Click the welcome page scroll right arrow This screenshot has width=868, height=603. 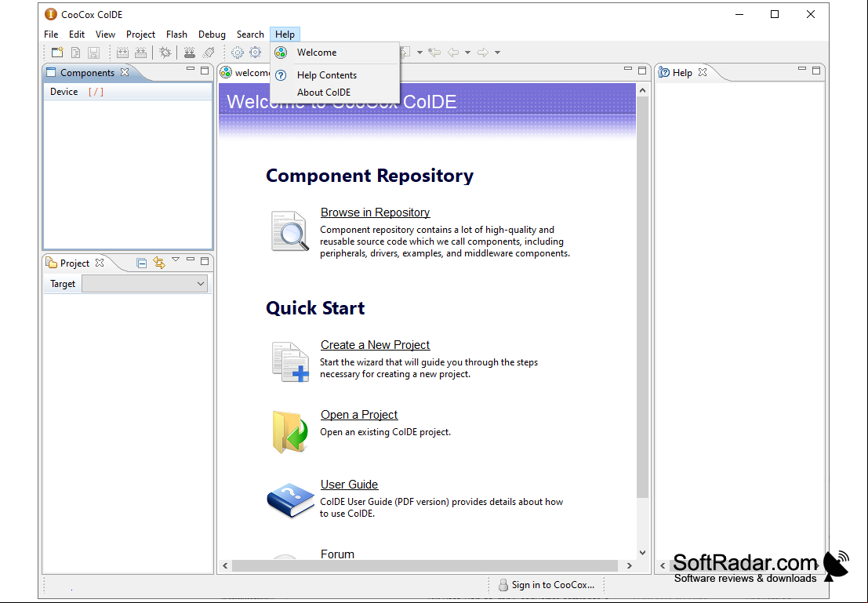[x=630, y=566]
